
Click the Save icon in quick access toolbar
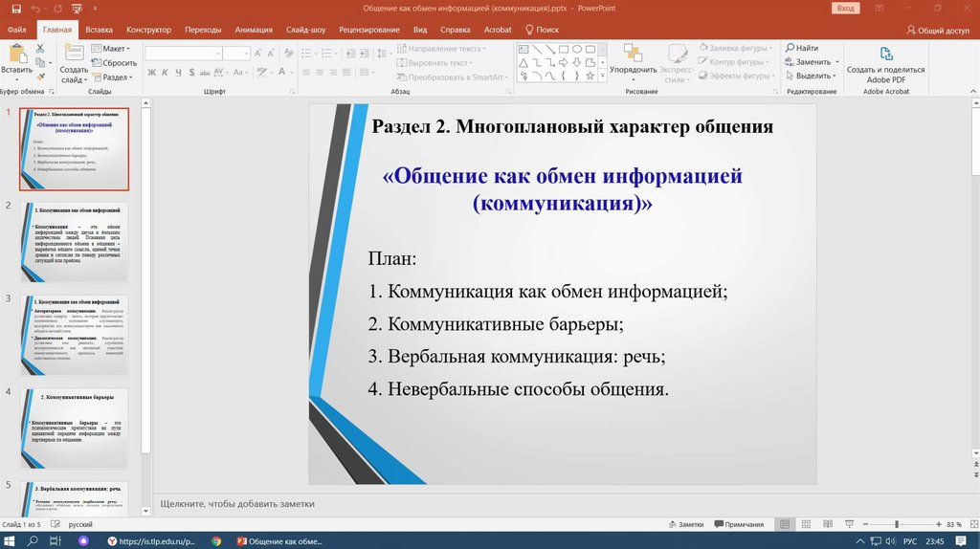(15, 8)
